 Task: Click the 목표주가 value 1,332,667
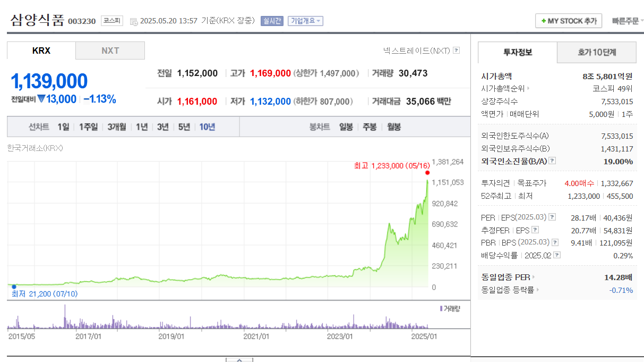pyautogui.click(x=617, y=183)
